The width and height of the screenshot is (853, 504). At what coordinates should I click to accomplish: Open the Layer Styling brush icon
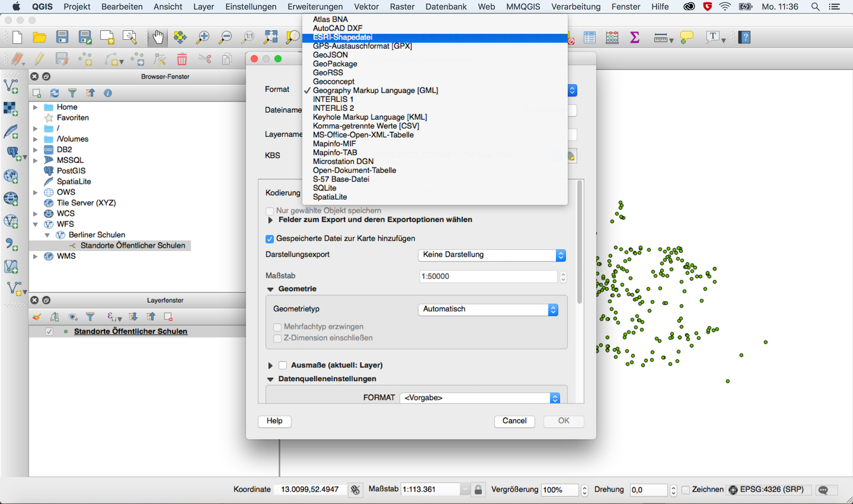tap(37, 317)
